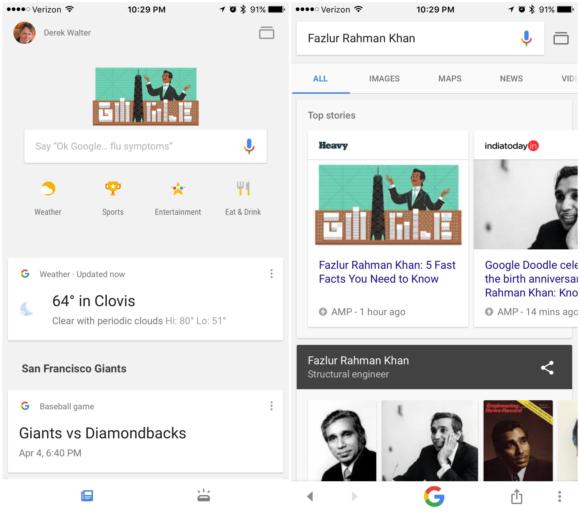The image size is (580, 514).
Task: Select the upcoming tab icon at bottom
Action: 204,496
